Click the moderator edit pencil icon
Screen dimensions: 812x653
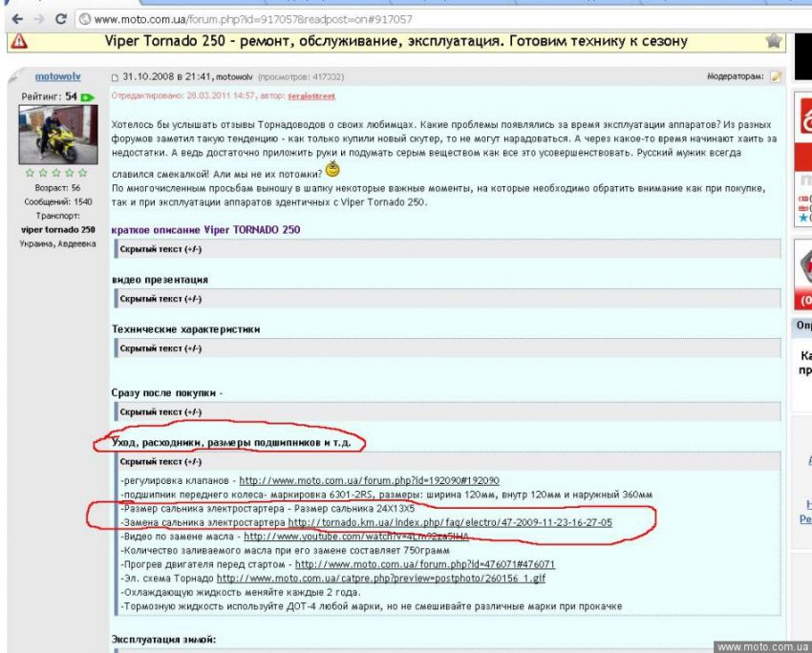point(776,76)
